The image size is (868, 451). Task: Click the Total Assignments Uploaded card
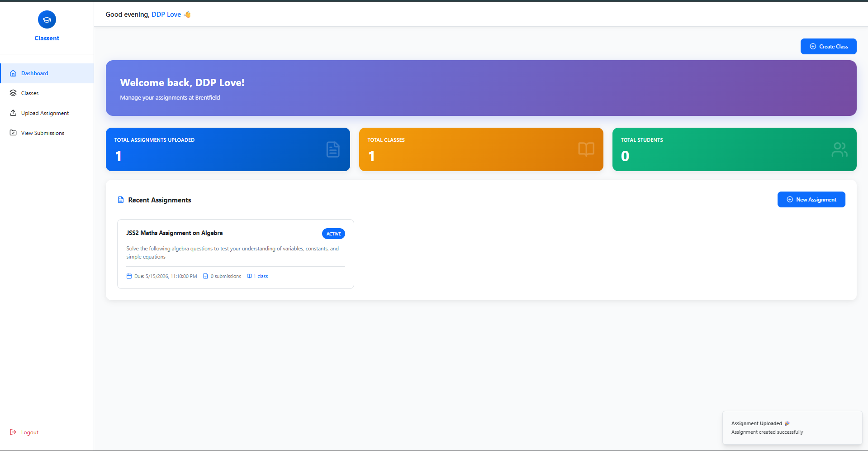228,149
